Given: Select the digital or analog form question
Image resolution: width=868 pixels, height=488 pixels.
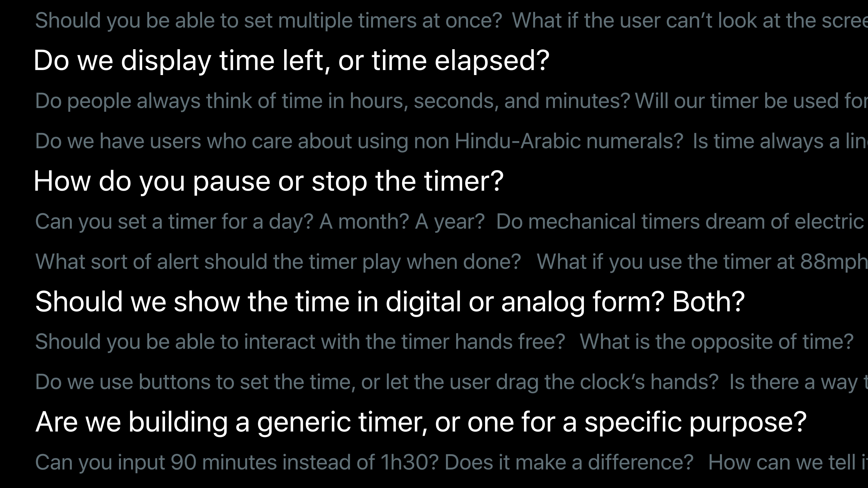Looking at the screenshot, I should (349, 301).
